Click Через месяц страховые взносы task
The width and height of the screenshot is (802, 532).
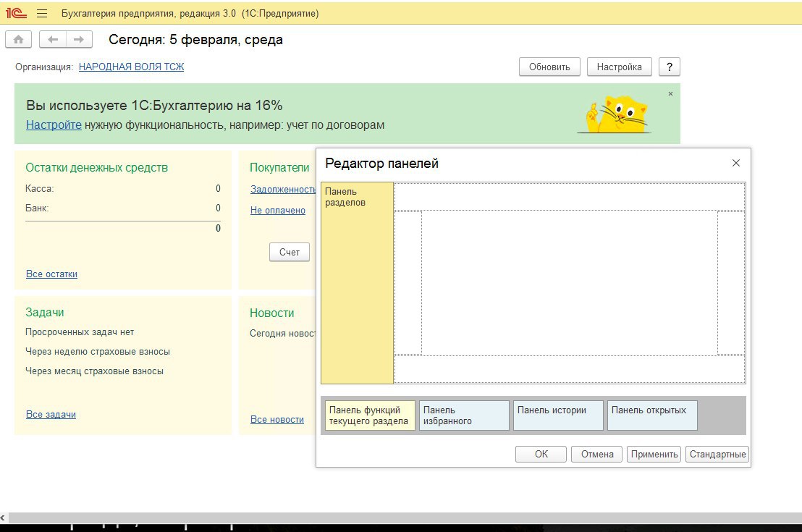[x=95, y=371]
